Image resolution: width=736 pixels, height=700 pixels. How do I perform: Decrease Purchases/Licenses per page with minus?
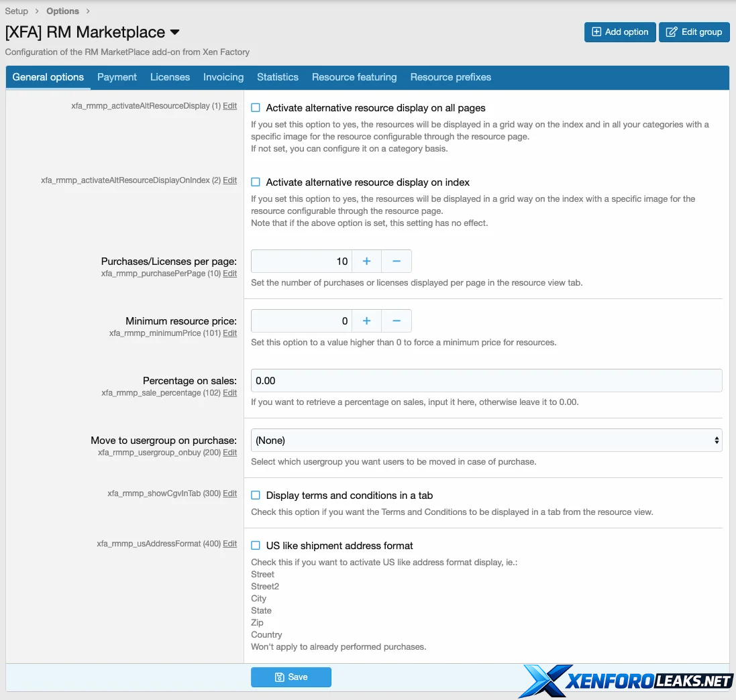[397, 261]
